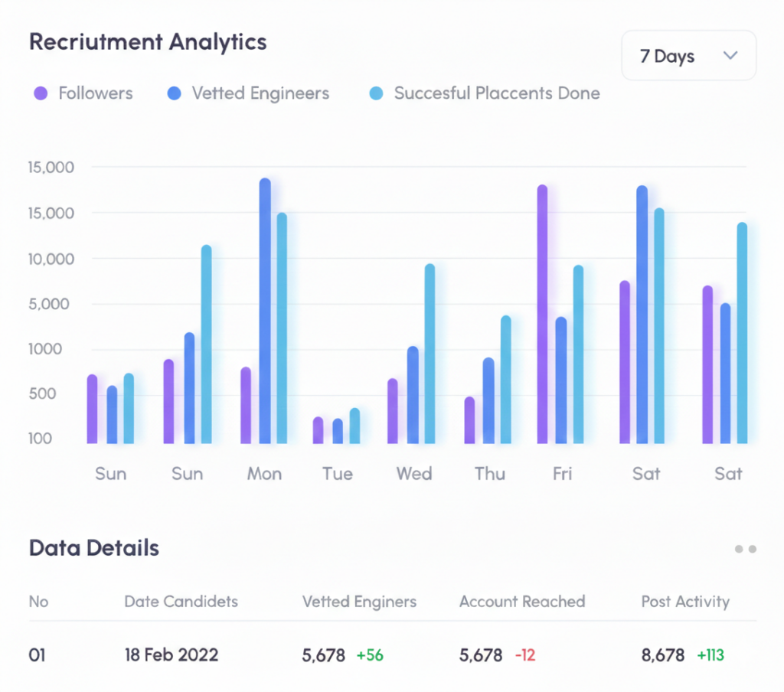Click the Post Activity column header
The width and height of the screenshot is (784, 692).
tap(685, 602)
